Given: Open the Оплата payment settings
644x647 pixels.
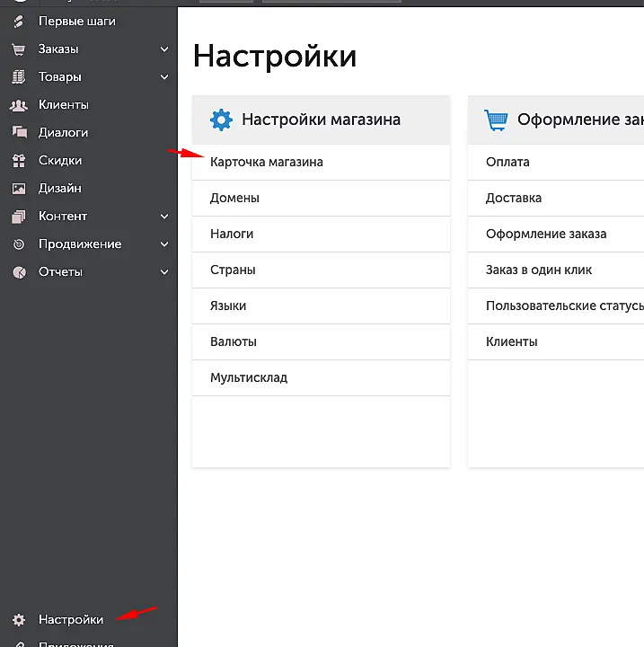Looking at the screenshot, I should coord(507,163).
